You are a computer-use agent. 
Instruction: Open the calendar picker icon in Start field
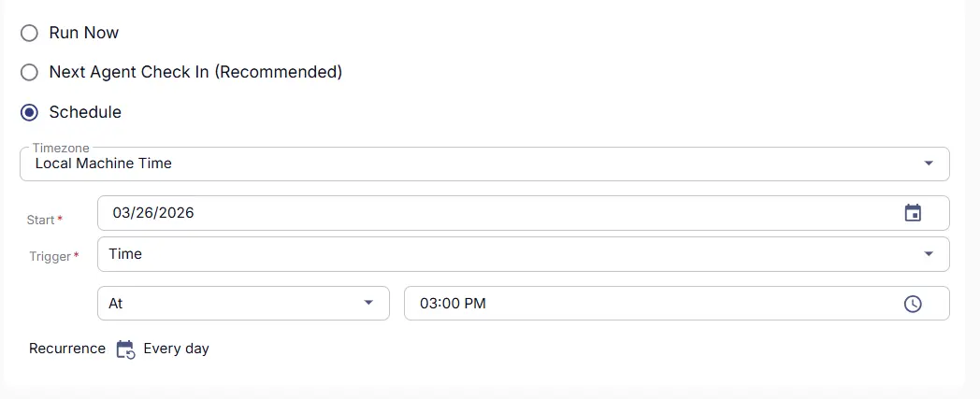[913, 213]
